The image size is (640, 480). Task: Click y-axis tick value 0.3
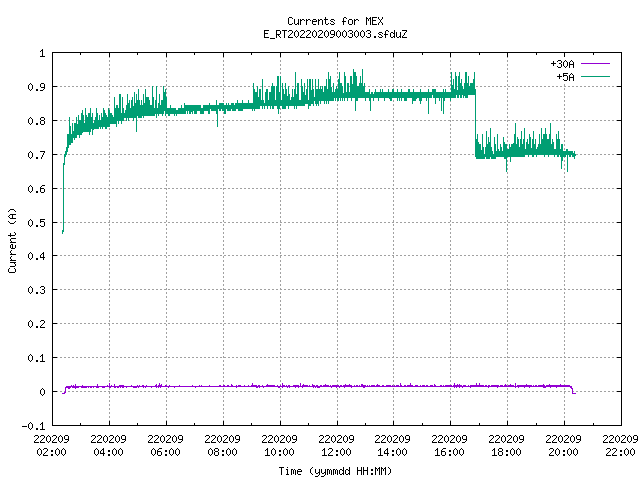point(36,290)
